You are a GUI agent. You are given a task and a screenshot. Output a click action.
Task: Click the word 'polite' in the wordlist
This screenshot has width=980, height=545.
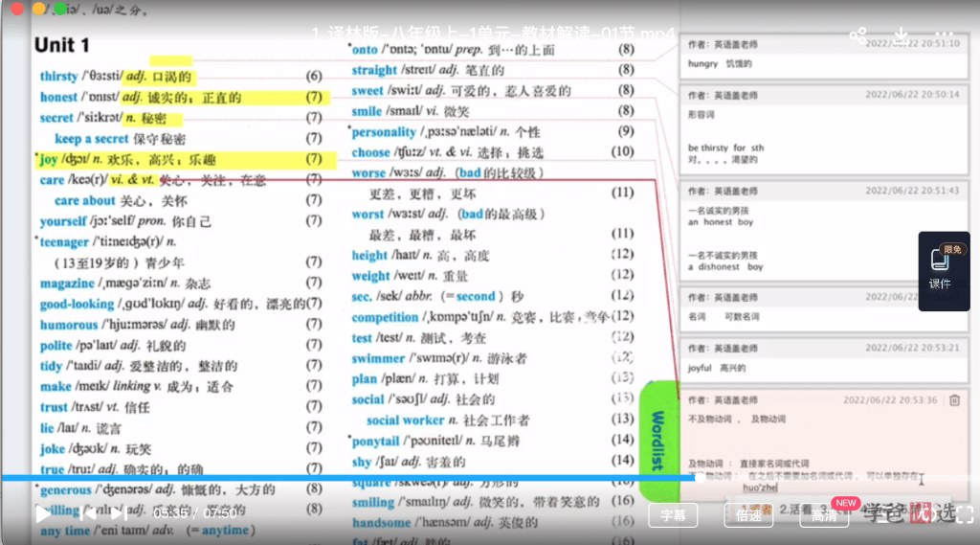coord(56,345)
